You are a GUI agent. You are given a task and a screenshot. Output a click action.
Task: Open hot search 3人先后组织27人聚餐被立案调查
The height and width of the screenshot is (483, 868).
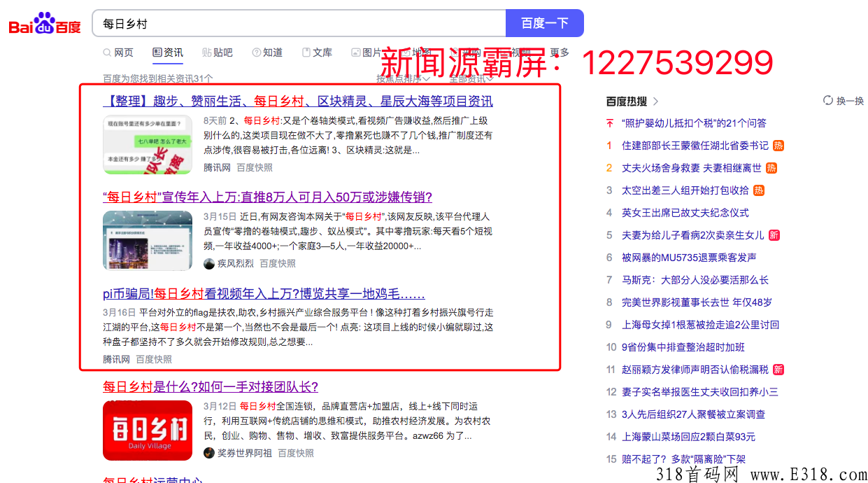click(x=694, y=414)
